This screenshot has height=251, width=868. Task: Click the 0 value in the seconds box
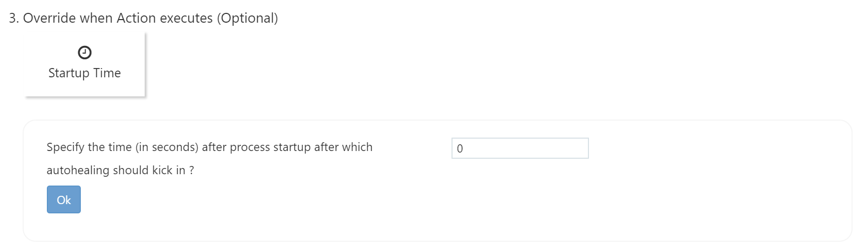click(x=460, y=149)
